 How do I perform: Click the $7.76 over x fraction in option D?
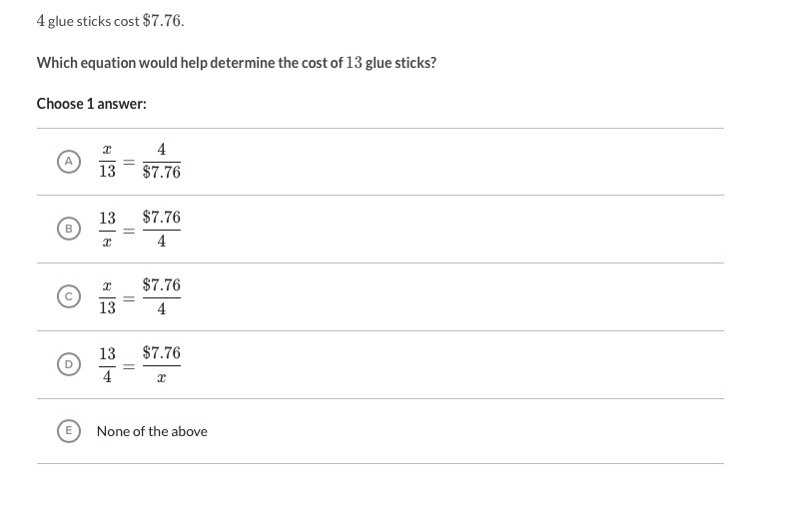162,364
